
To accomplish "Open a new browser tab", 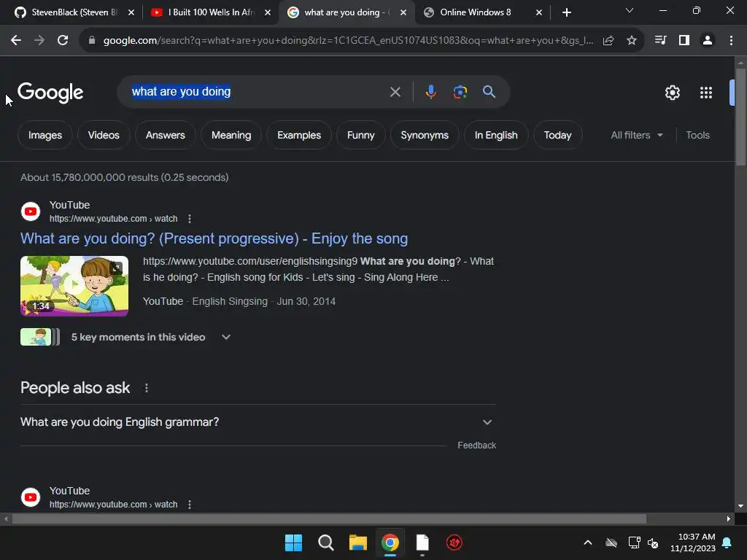I will click(x=566, y=12).
